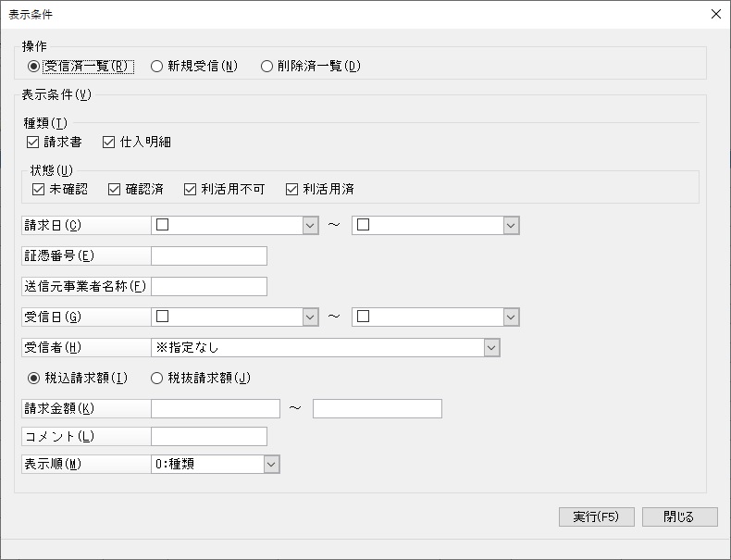
Task: Uncheck the 未確認 status checkbox
Action: pos(38,190)
